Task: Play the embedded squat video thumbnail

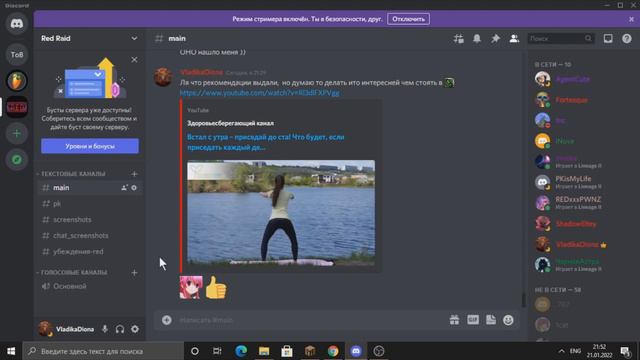Action: coord(281,213)
